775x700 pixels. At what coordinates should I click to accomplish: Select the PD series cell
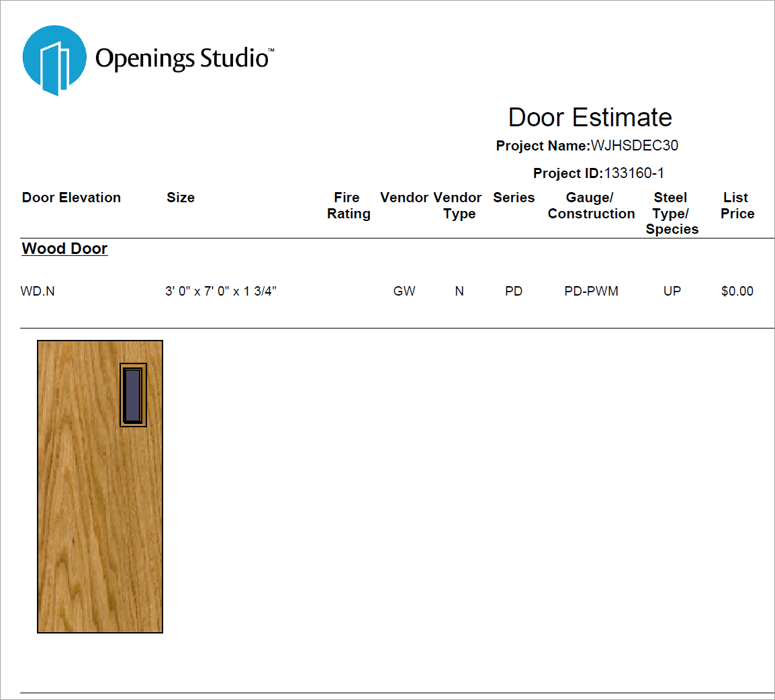pyautogui.click(x=514, y=291)
